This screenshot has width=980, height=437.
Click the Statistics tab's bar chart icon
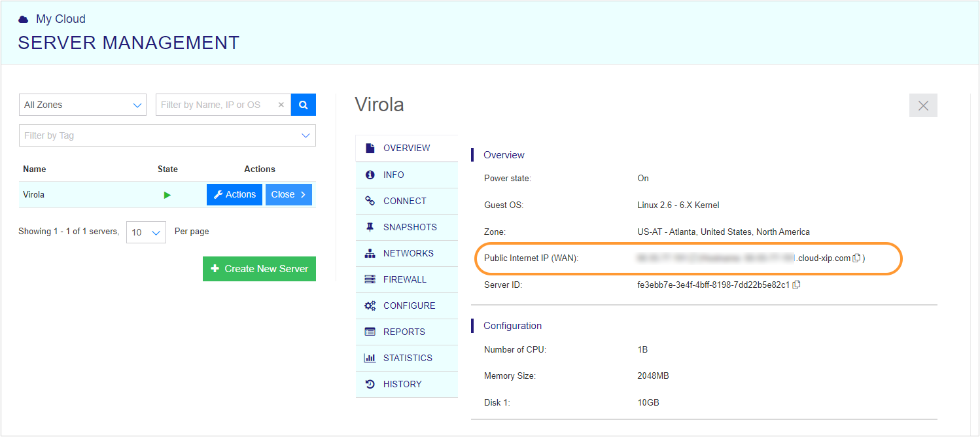pos(370,358)
